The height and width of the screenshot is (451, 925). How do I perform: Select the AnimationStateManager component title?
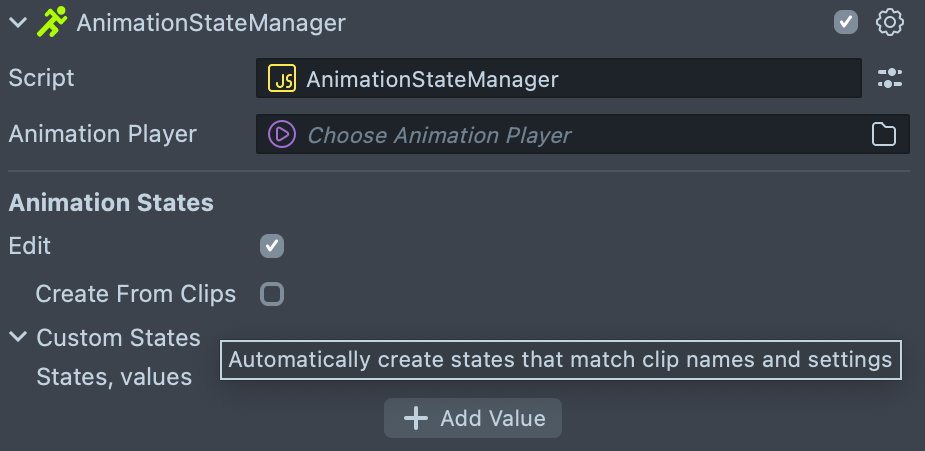click(211, 22)
